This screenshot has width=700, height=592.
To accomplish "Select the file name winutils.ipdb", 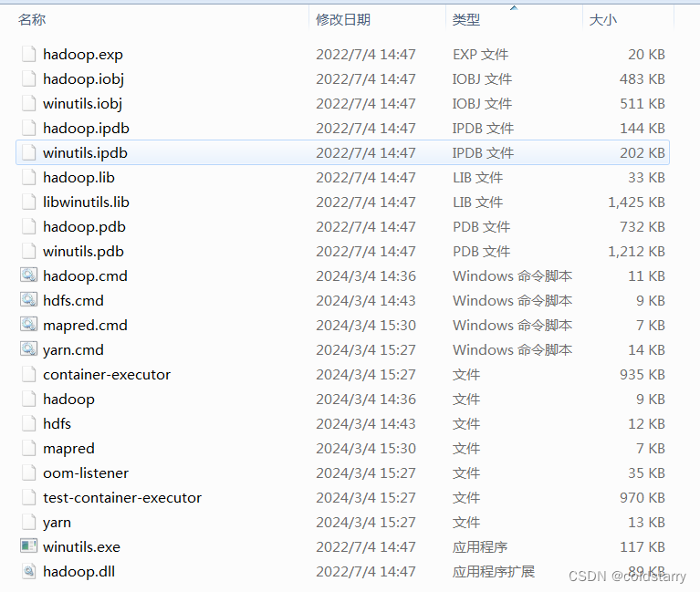I will pos(85,153).
